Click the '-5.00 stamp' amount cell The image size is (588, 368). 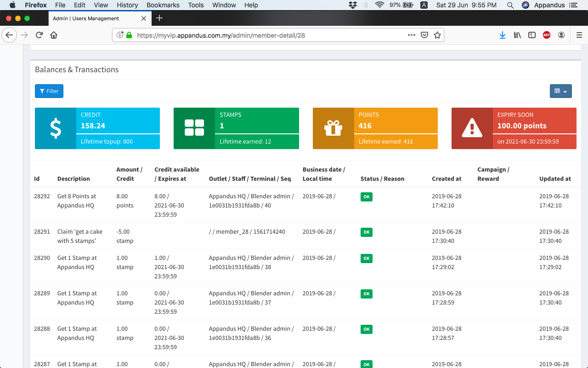click(x=125, y=236)
